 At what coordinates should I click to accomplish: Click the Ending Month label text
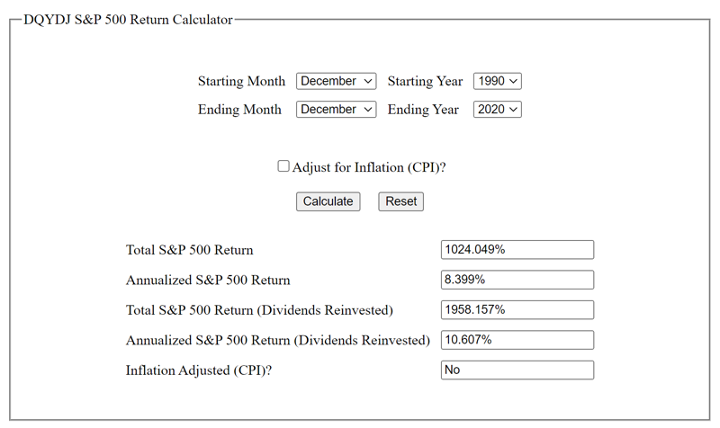[x=240, y=109]
